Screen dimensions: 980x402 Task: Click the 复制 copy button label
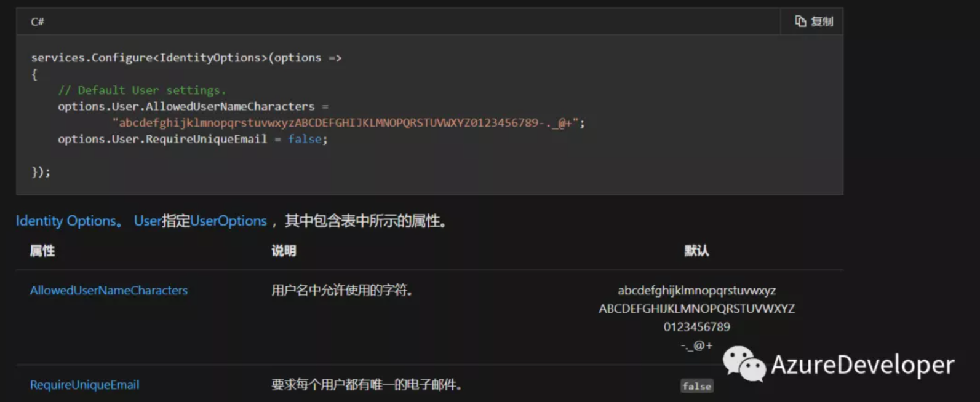tap(822, 22)
